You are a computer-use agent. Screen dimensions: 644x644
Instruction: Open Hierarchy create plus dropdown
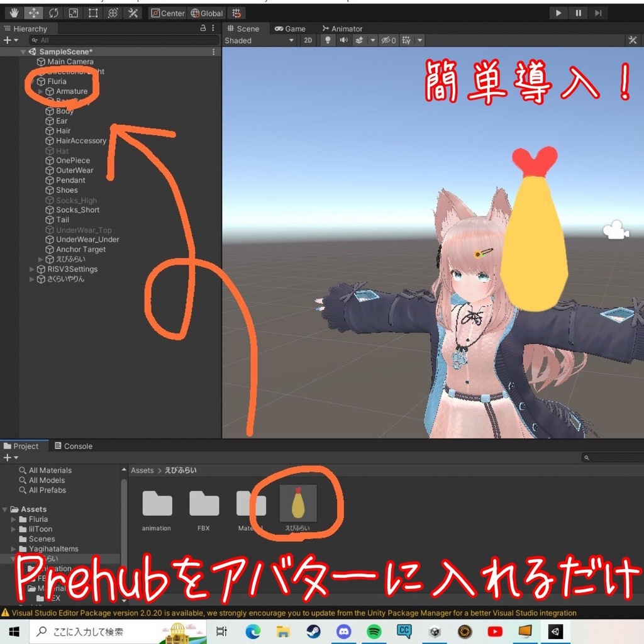coord(10,40)
